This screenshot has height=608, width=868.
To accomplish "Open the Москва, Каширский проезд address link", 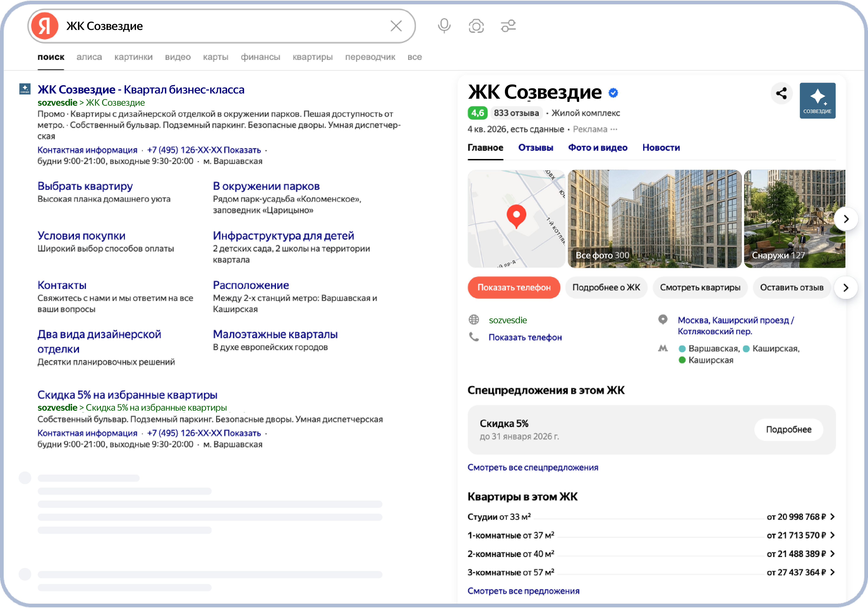I will [736, 326].
